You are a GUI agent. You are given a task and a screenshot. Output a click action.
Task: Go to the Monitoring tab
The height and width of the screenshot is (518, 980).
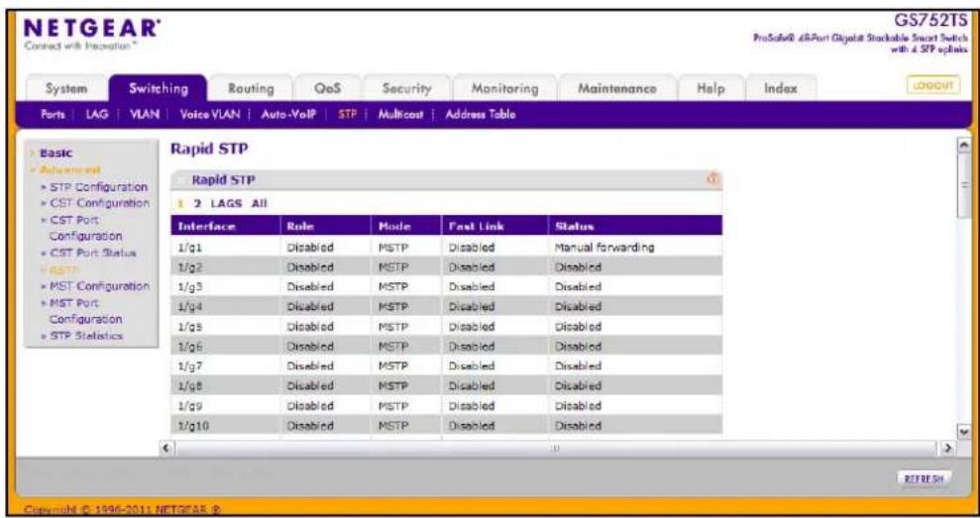click(x=504, y=89)
